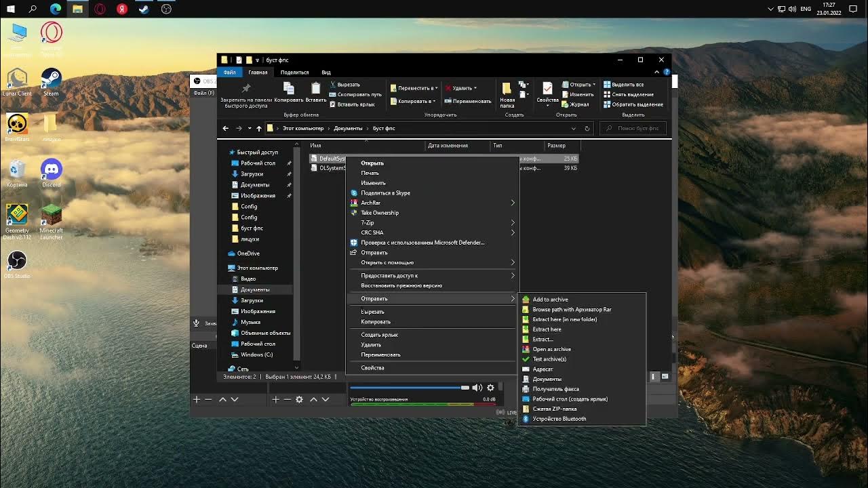The image size is (868, 488).
Task: Collapse the ribbon with the chevron
Action: (656, 72)
